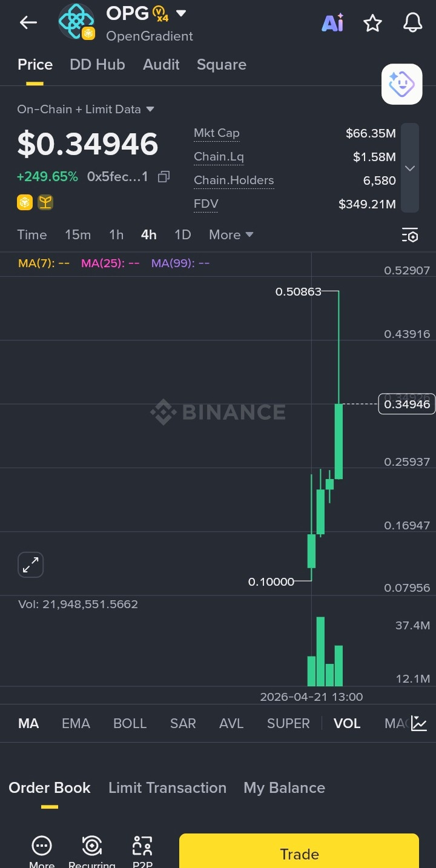Open the OPG token selector dropdown
Image resolution: width=436 pixels, height=868 pixels.
180,13
